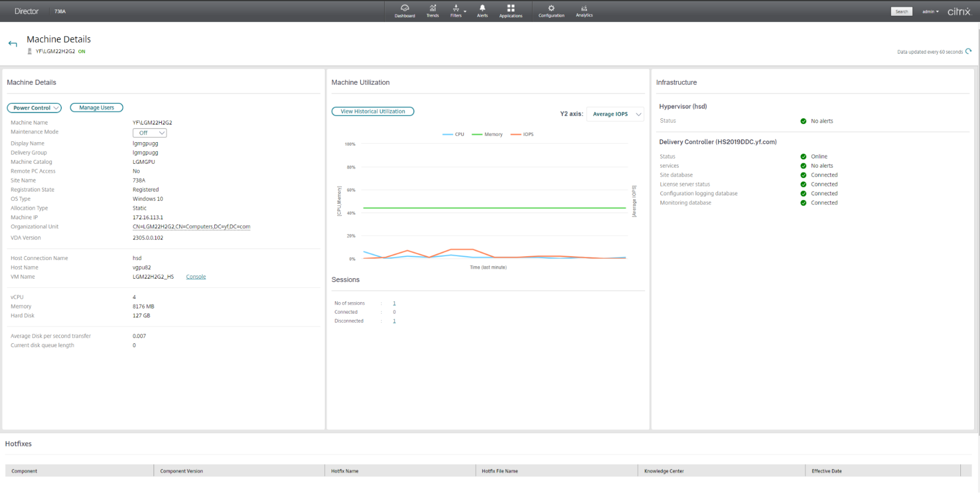Open the Applications grid icon
Image resolution: width=980 pixels, height=493 pixels.
(x=510, y=11)
